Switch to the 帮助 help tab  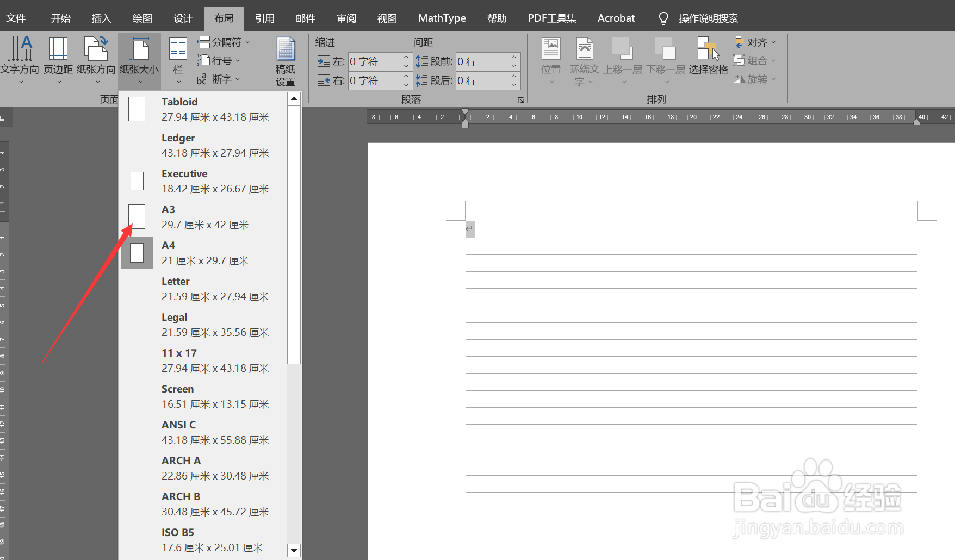pos(497,18)
